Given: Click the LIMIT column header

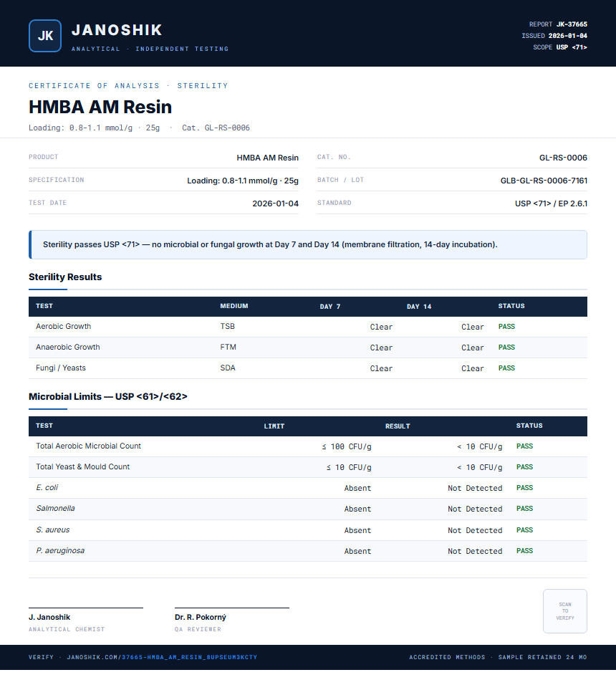Looking at the screenshot, I should pos(274,426).
